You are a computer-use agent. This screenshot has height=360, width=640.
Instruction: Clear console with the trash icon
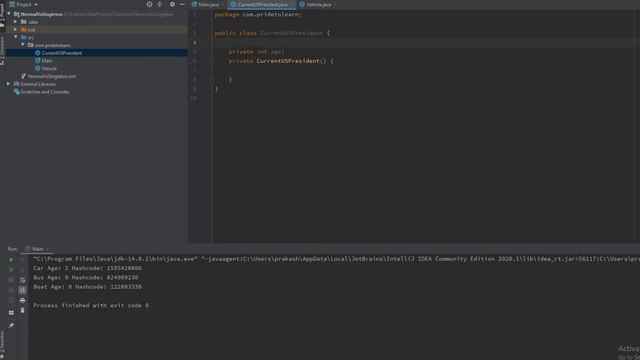pyautogui.click(x=22, y=311)
